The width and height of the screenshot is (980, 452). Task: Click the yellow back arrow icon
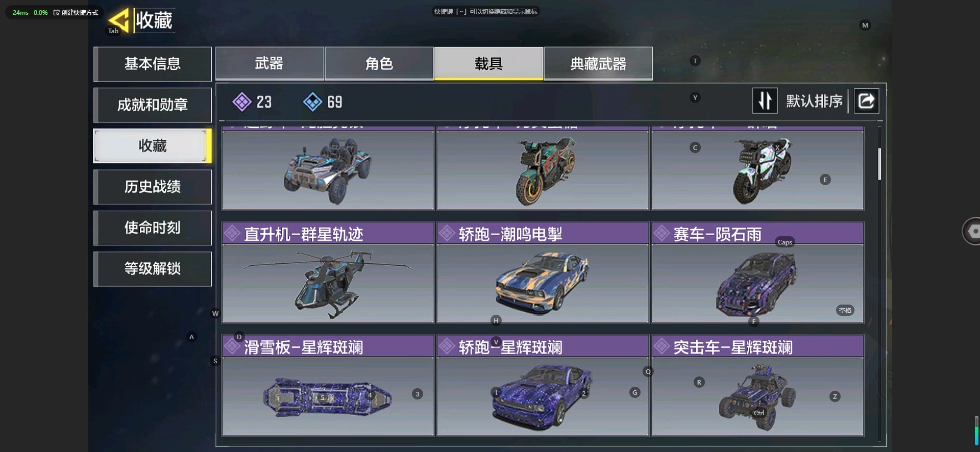click(118, 20)
